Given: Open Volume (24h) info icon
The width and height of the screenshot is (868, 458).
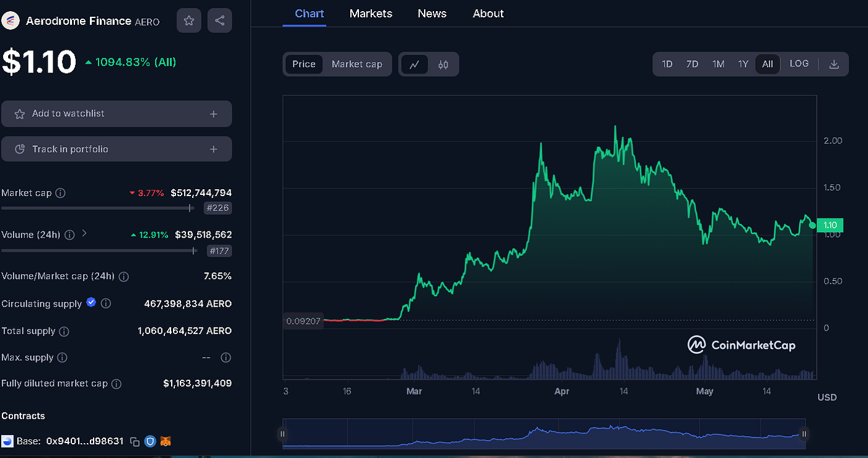Looking at the screenshot, I should [x=69, y=235].
